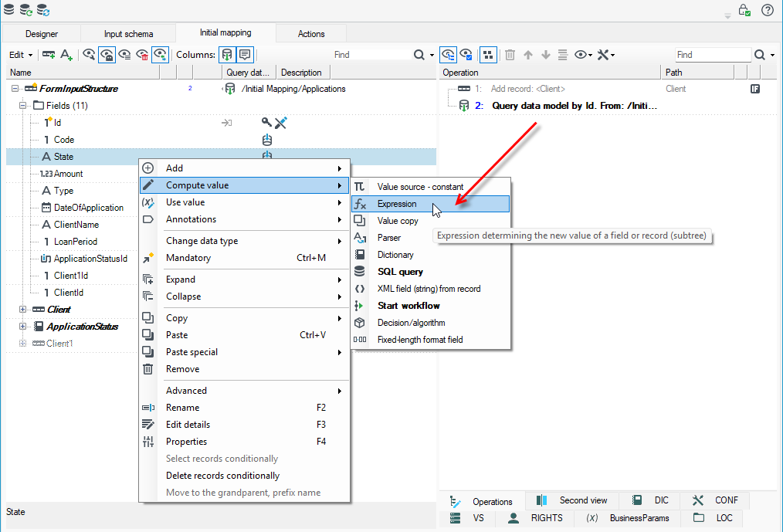This screenshot has width=783, height=532.
Task: Collapse the Fields (11) folder
Action: click(x=22, y=106)
